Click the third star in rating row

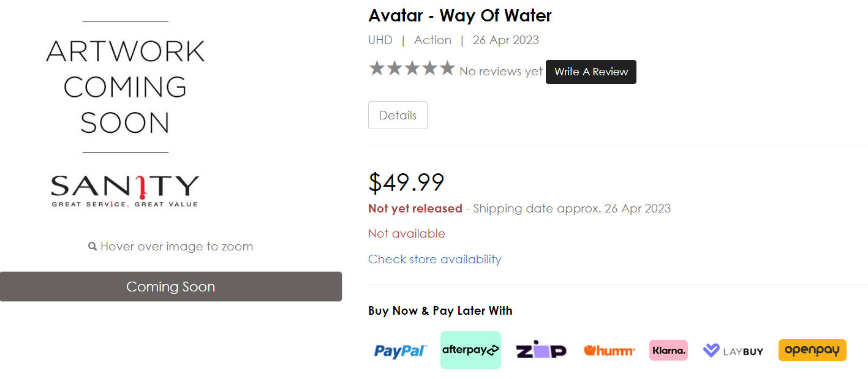412,69
